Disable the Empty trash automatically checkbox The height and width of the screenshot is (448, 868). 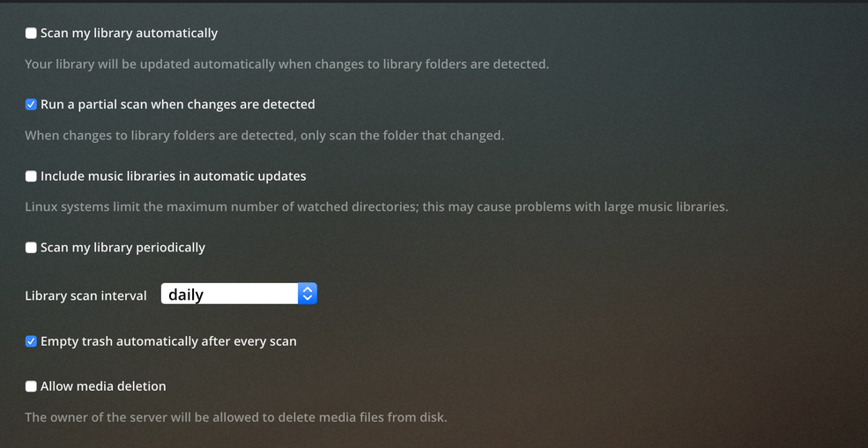coord(31,341)
